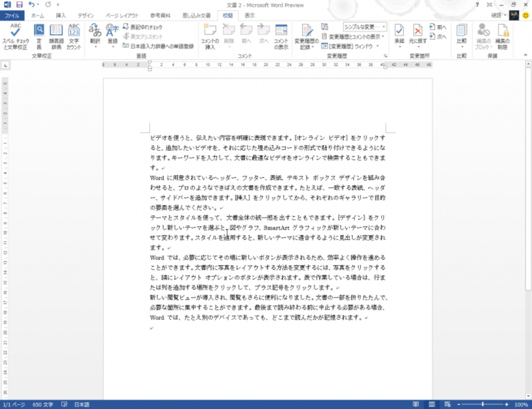Open the 比較 compare menu
532x409 pixels.
(462, 36)
